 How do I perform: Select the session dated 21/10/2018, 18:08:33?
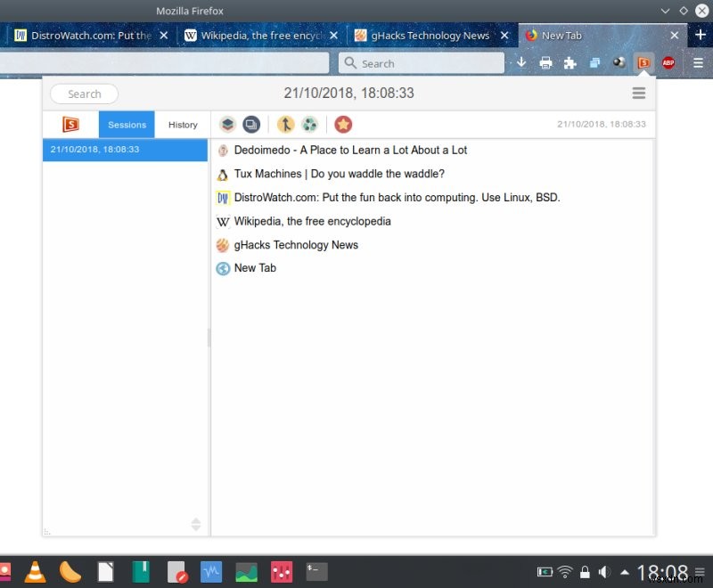pos(125,151)
